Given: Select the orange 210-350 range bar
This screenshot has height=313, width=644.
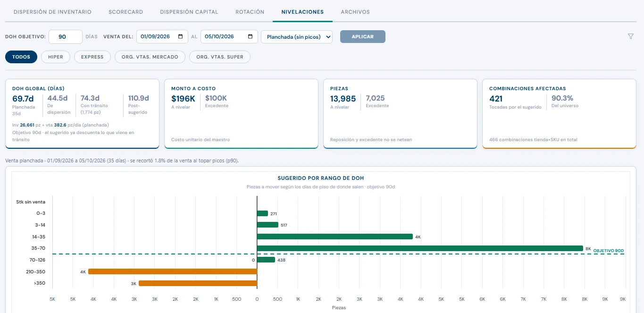Looking at the screenshot, I should 173,271.
